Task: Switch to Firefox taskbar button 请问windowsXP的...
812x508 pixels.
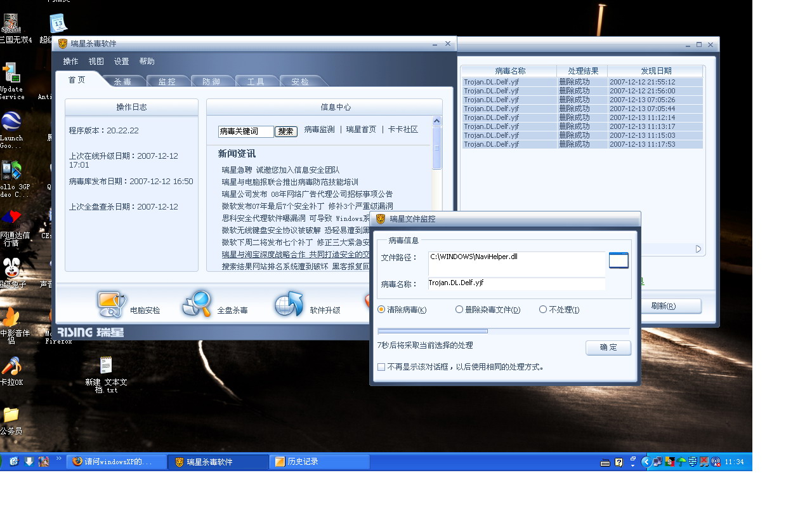Action: click(116, 462)
